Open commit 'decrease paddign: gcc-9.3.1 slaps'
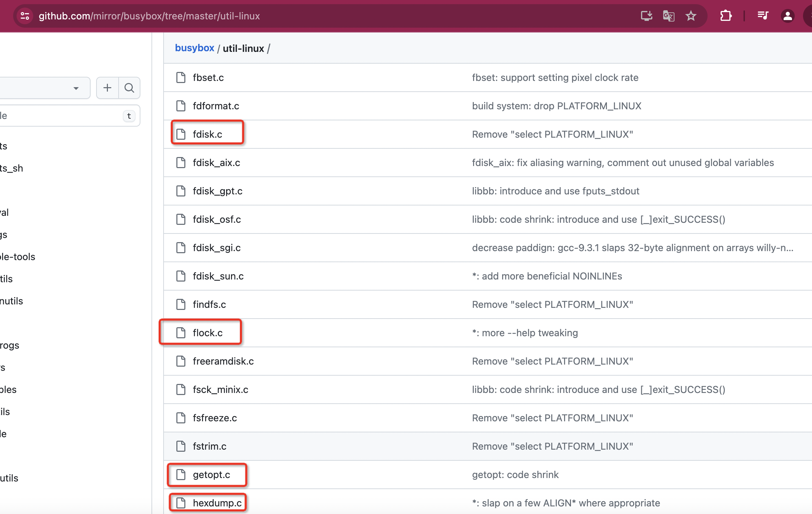This screenshot has height=514, width=812. [x=633, y=248]
